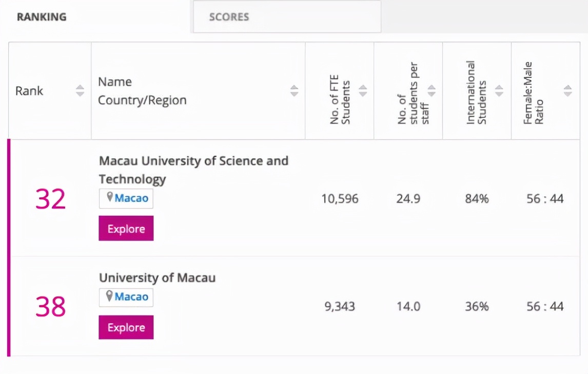Click Macao link under rank 32
This screenshot has width=588, height=374.
(131, 198)
